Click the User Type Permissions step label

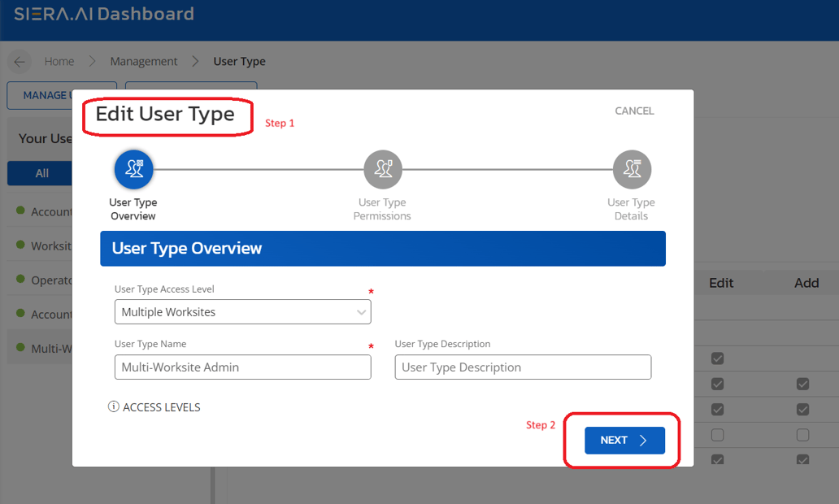382,209
